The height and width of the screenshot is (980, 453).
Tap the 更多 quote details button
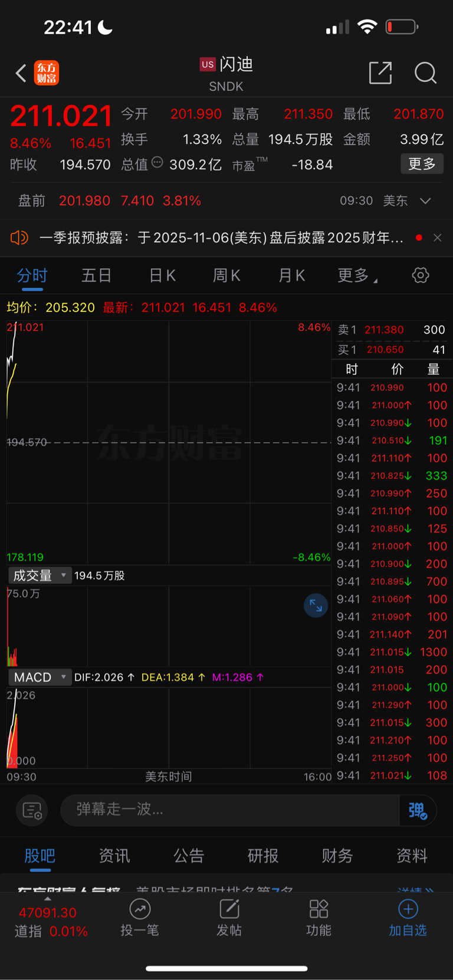(422, 164)
